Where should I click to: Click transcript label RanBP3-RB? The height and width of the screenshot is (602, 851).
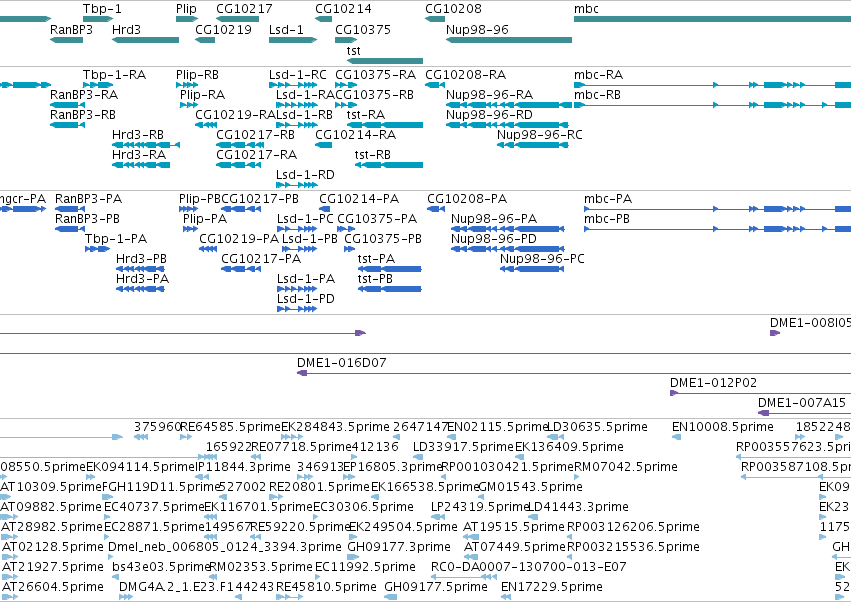click(82, 115)
